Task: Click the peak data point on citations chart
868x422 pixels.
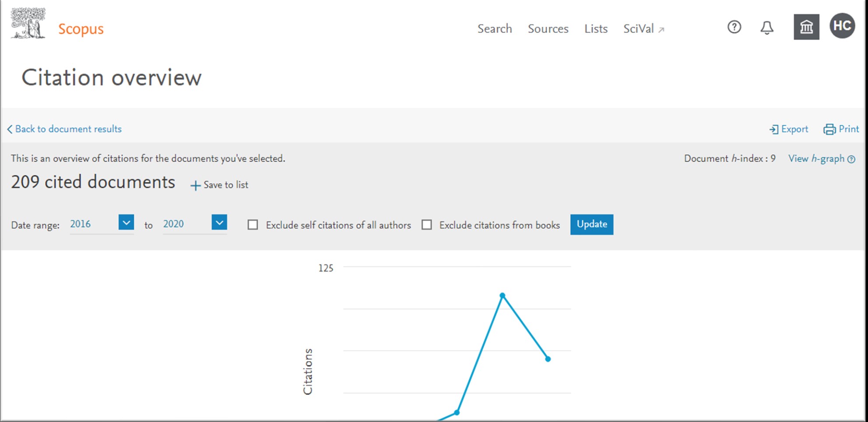Action: (503, 295)
